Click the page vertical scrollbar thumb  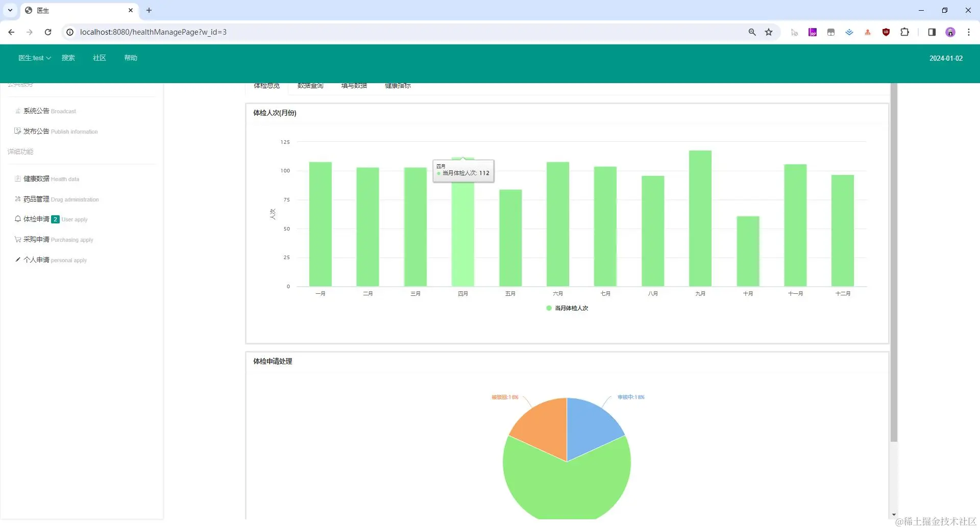pyautogui.click(x=894, y=263)
